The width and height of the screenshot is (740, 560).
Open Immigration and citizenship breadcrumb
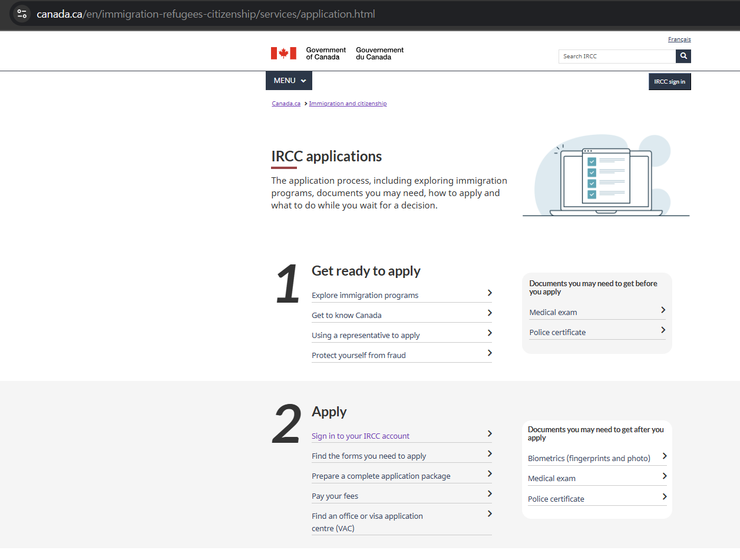pyautogui.click(x=348, y=104)
